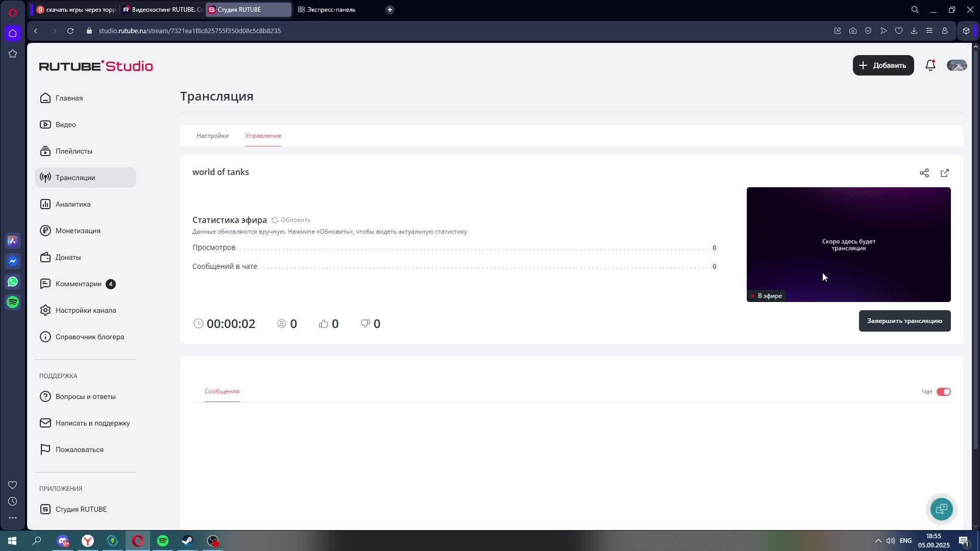This screenshot has height=551, width=980.
Task: Click the user avatar menu
Action: 957,65
